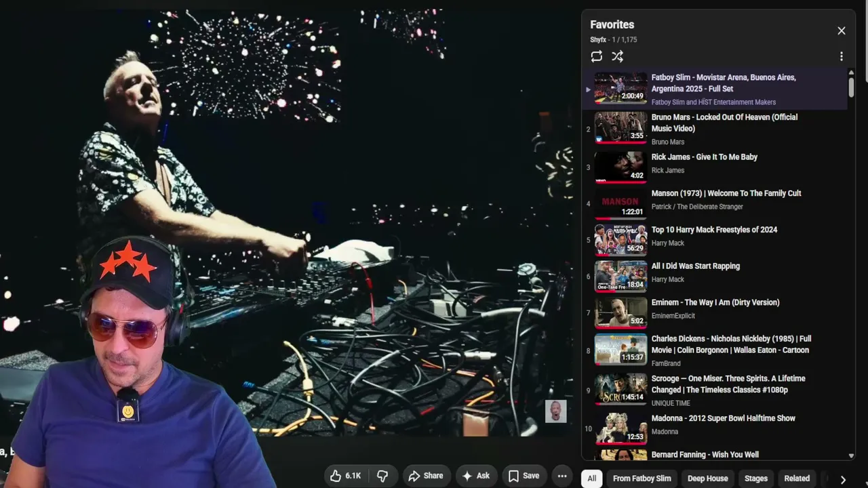Select the Stages chip
This screenshot has height=488, width=868.
(756, 479)
